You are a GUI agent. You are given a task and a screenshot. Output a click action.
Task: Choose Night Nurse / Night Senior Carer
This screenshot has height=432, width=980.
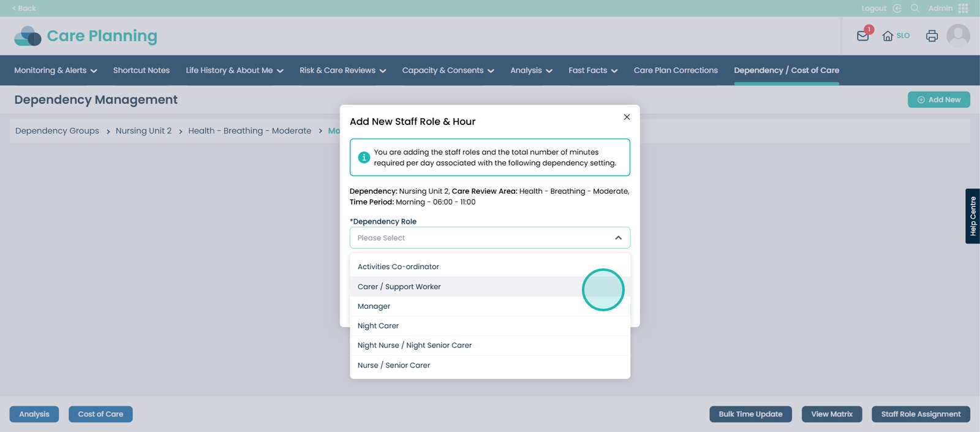click(x=415, y=346)
